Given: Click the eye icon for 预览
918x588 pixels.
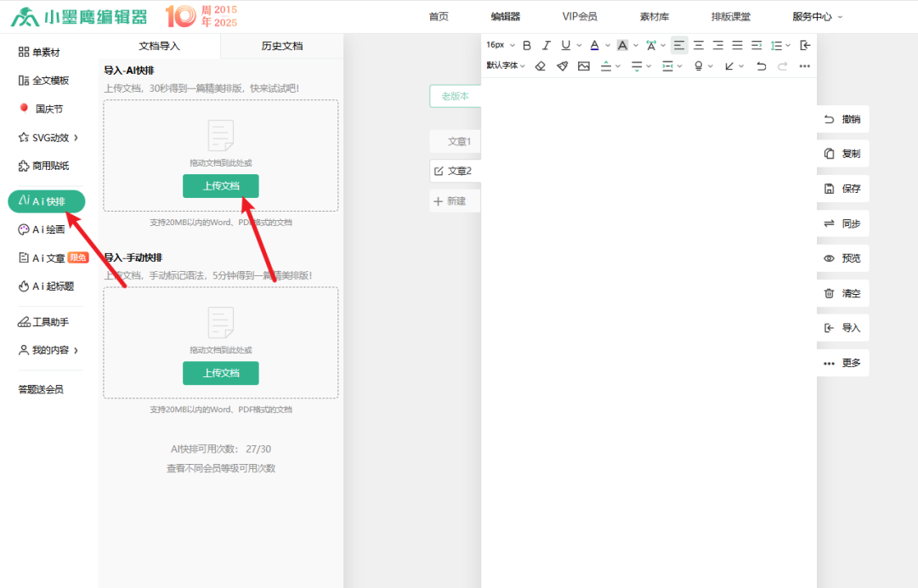Looking at the screenshot, I should point(829,258).
